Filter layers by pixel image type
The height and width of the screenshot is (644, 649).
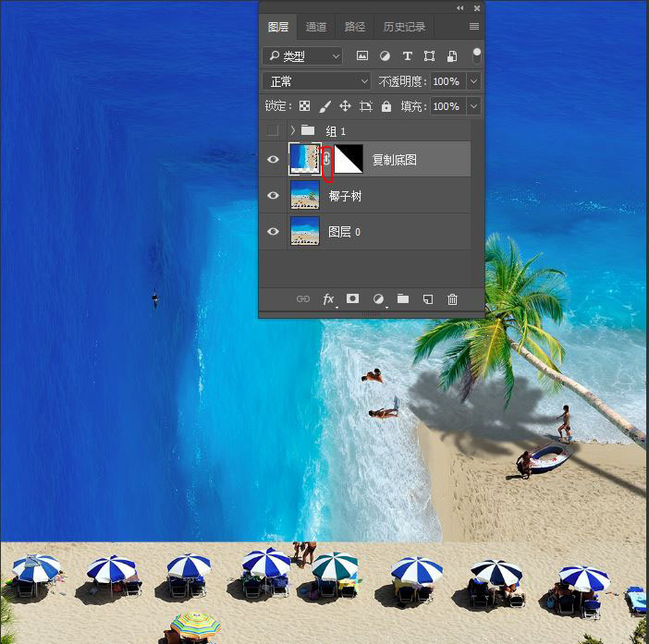point(362,55)
